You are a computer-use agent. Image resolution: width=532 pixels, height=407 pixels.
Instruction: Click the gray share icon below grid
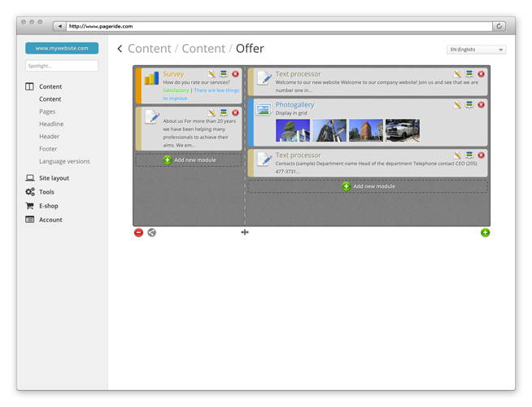click(151, 233)
